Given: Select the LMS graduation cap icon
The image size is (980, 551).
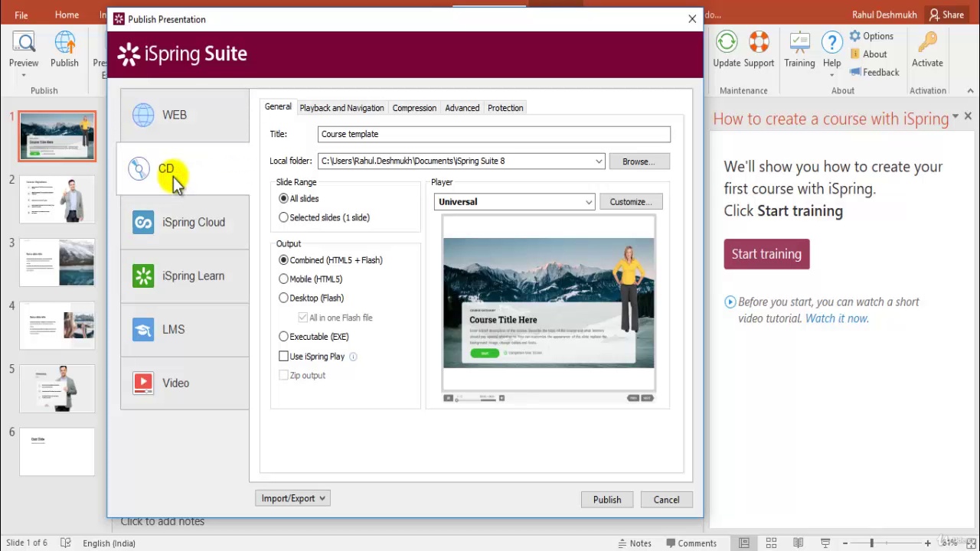Looking at the screenshot, I should click(143, 329).
